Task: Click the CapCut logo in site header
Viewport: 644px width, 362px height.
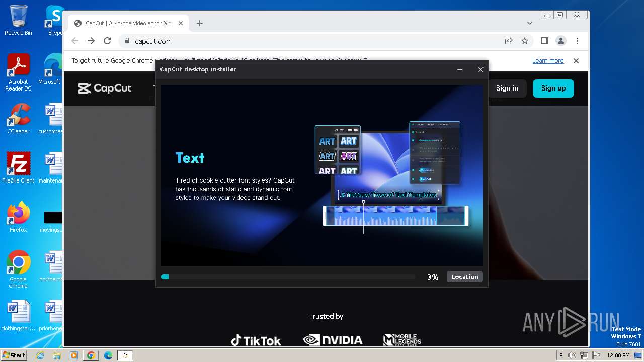Action: 105,88
